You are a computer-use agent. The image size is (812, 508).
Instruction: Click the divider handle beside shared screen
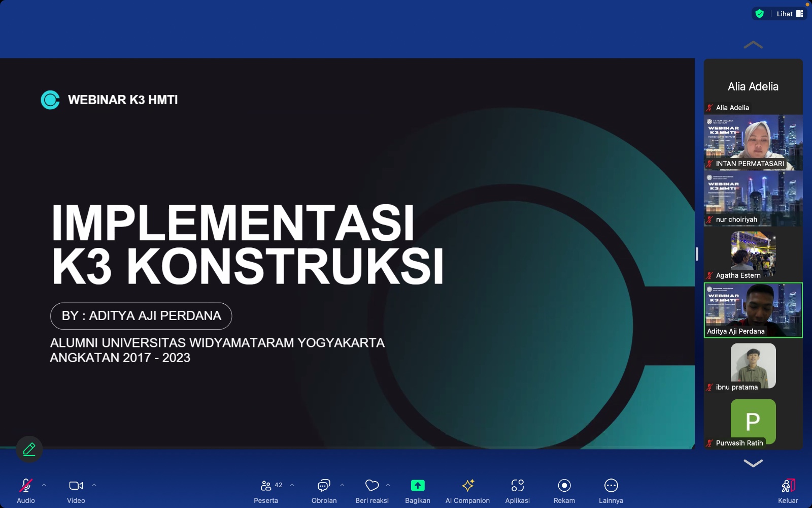pos(697,254)
